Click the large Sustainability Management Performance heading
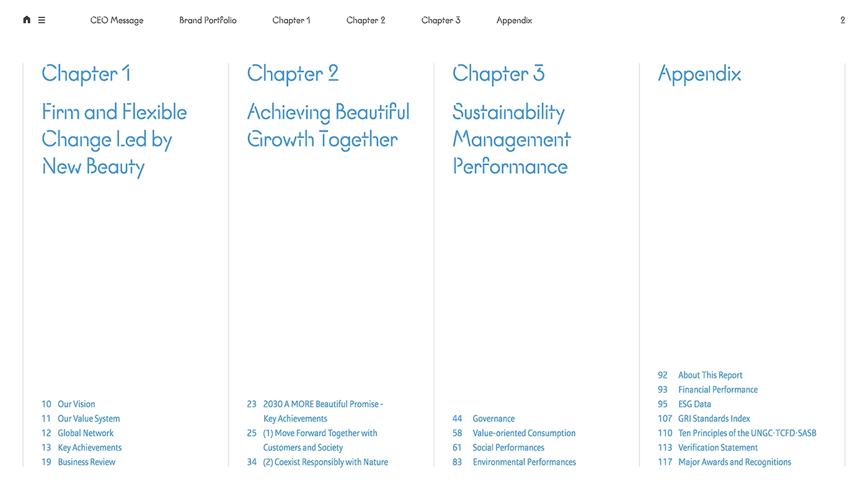 pos(511,139)
